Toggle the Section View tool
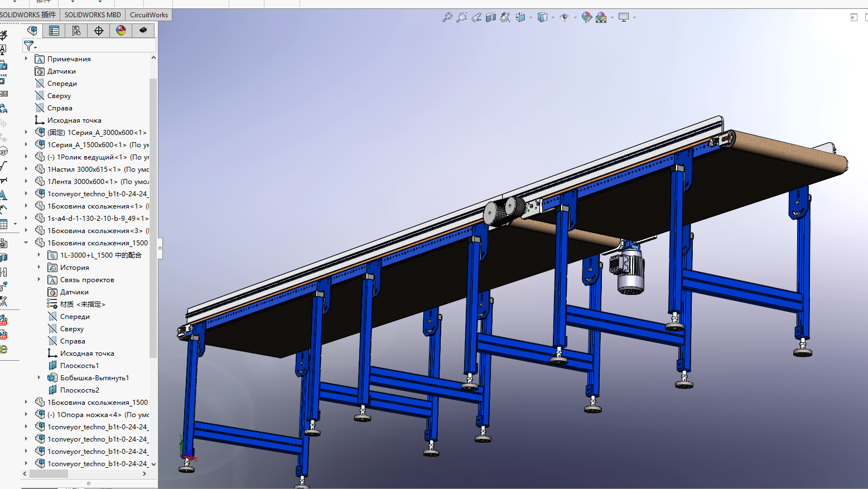868x489 pixels. pyautogui.click(x=490, y=17)
